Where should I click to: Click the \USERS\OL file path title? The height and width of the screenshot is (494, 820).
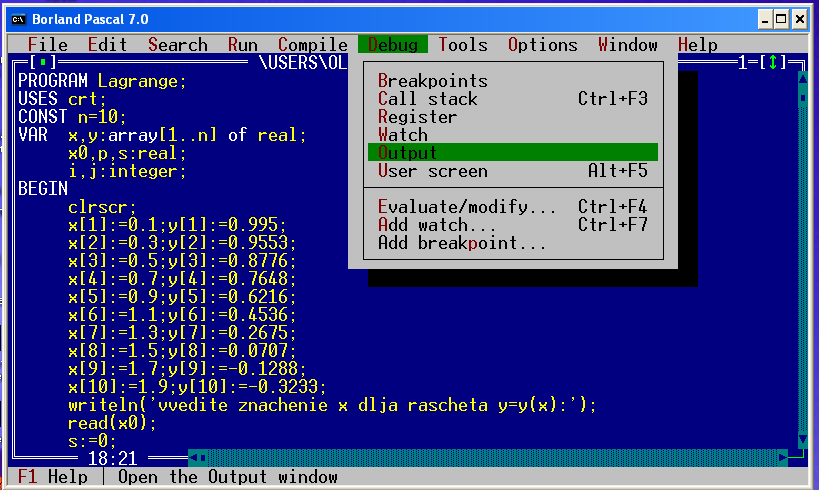click(303, 63)
